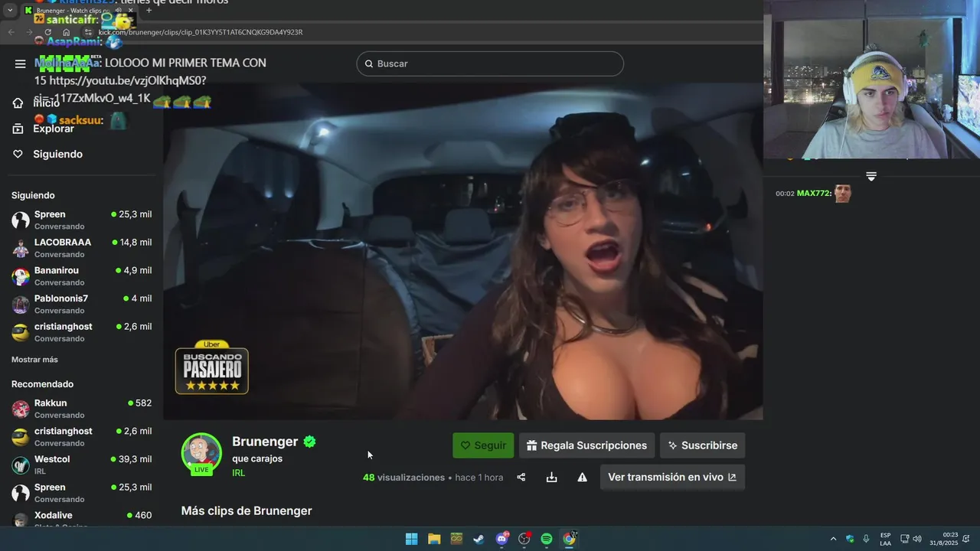This screenshot has width=980, height=551.
Task: Click the '48 visualizaciones' text
Action: pos(403,478)
